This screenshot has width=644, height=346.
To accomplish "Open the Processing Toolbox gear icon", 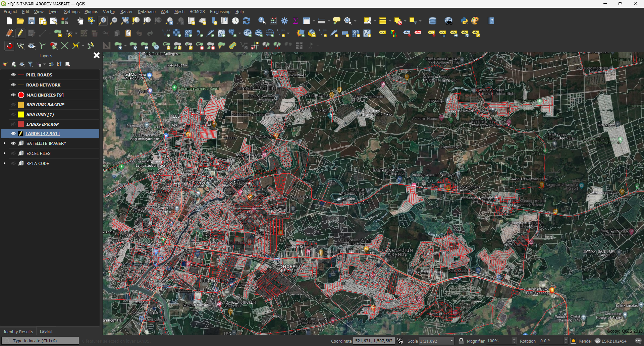I will coord(284,21).
